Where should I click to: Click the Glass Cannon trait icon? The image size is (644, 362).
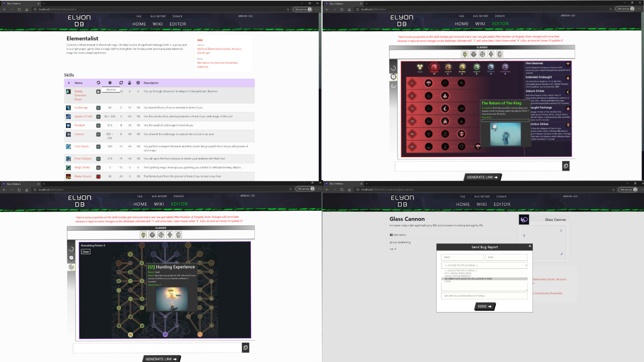point(524,220)
